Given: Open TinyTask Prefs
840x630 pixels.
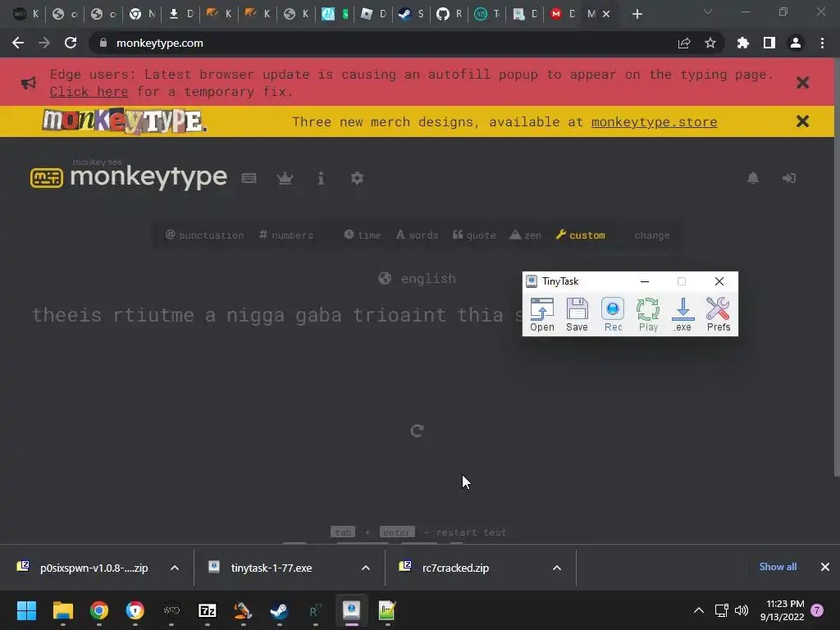Looking at the screenshot, I should click(719, 314).
